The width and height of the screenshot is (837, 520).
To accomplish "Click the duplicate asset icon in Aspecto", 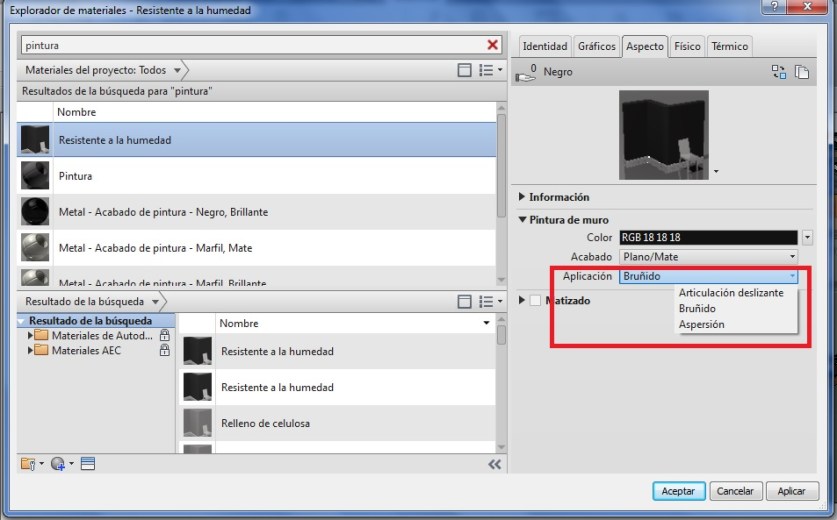I will [801, 72].
